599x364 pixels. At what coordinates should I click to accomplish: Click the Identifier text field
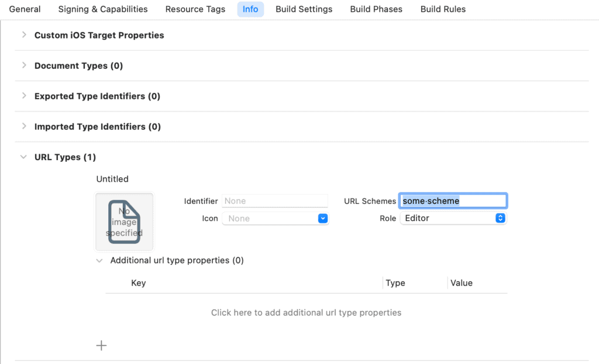click(275, 201)
